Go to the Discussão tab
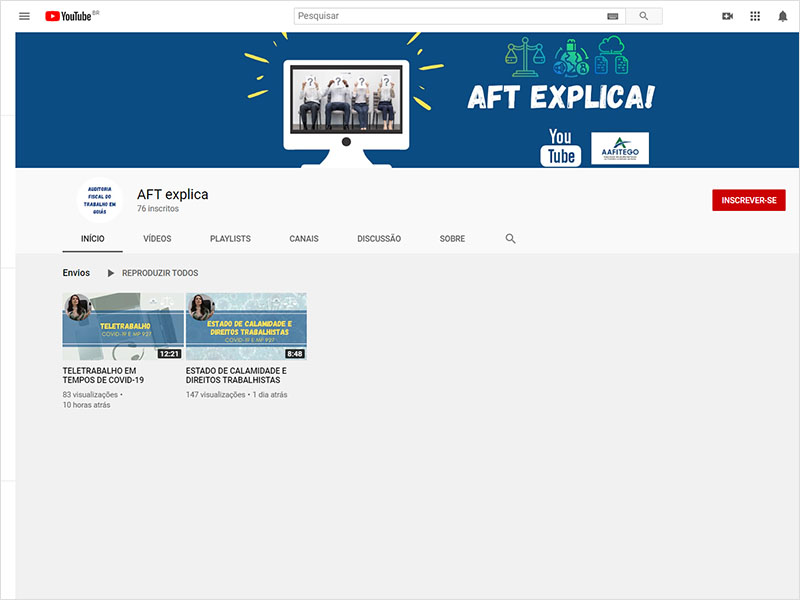800x600 pixels. coord(379,239)
